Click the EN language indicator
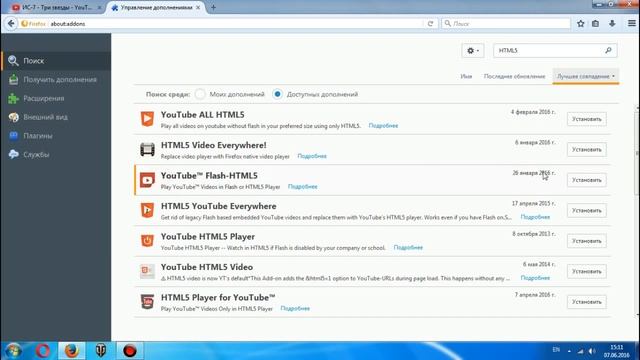The width and height of the screenshot is (640, 360). 556,350
